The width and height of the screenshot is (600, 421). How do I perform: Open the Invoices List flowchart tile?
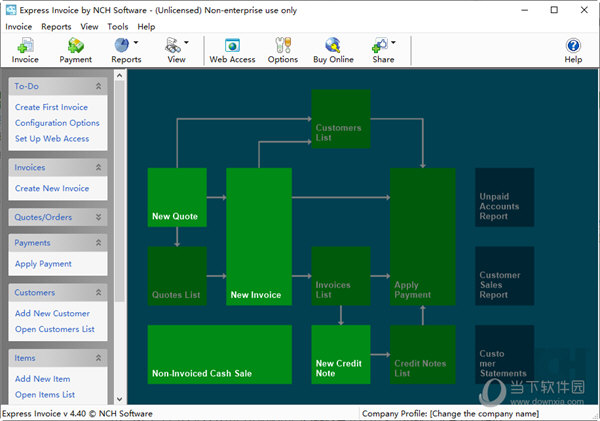coord(341,276)
